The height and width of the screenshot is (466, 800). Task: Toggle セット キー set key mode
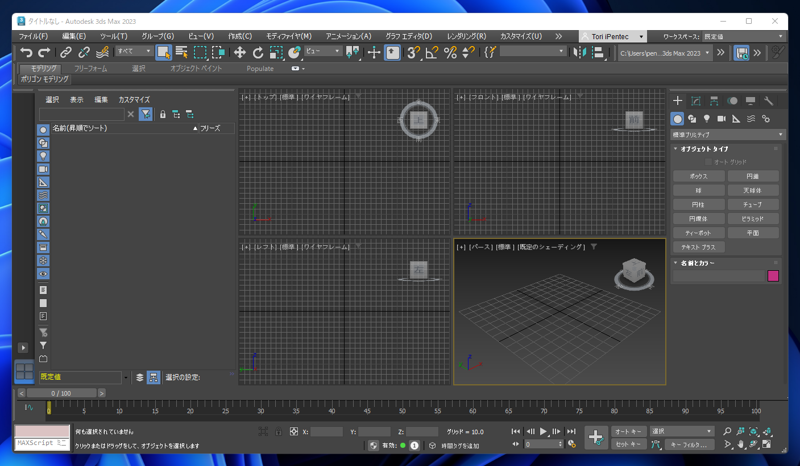pos(629,444)
